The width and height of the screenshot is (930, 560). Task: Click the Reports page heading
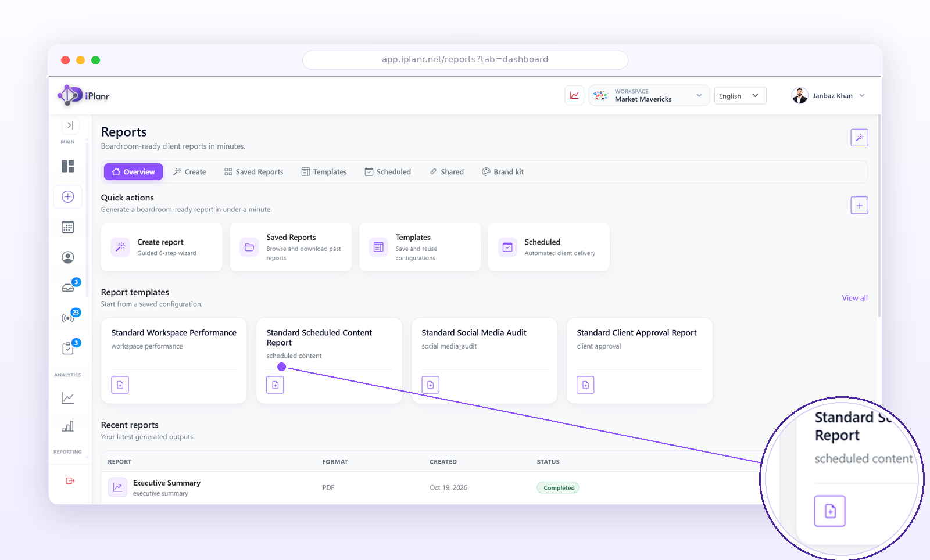(124, 132)
